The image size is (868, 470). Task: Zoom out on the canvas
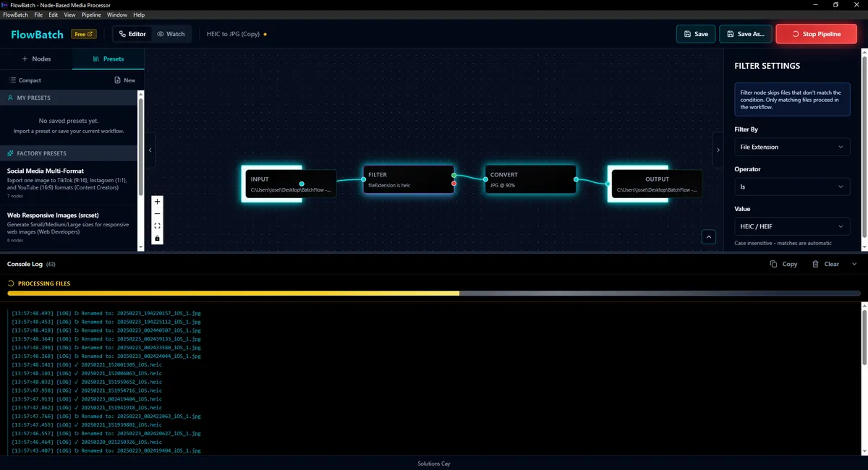(x=157, y=214)
